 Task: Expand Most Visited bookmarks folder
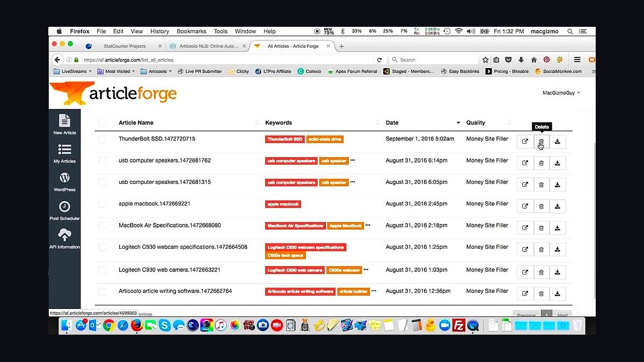coord(116,71)
